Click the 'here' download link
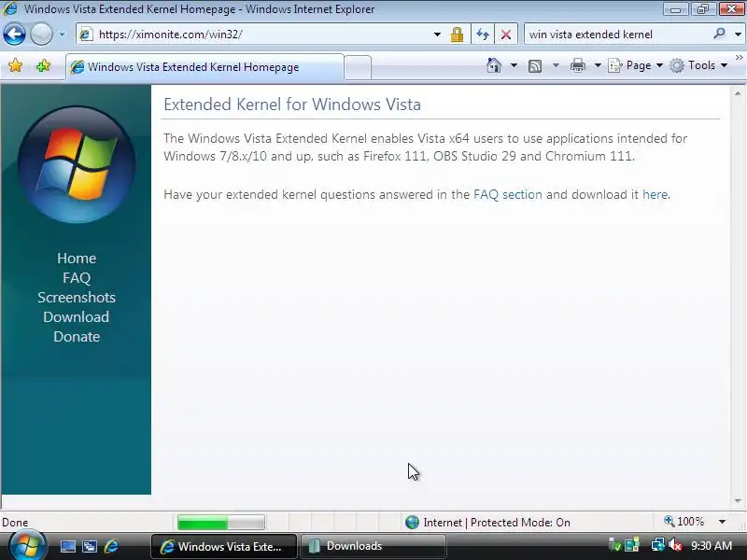747x560 pixels. (655, 194)
